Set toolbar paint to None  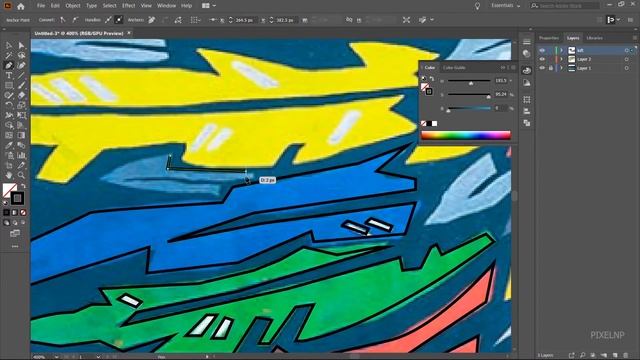pos(23,212)
